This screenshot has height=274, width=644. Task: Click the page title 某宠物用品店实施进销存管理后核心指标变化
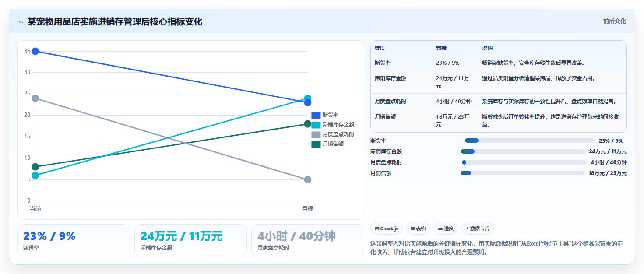pos(115,22)
